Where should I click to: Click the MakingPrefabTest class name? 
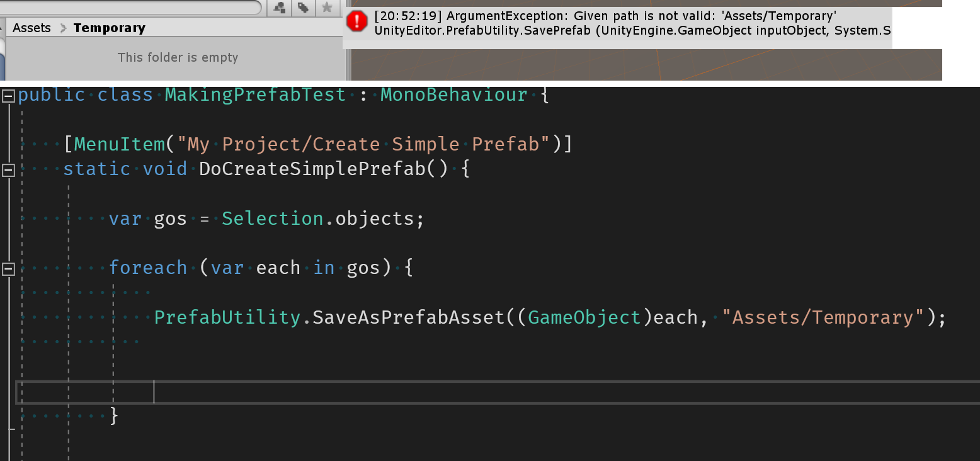255,94
